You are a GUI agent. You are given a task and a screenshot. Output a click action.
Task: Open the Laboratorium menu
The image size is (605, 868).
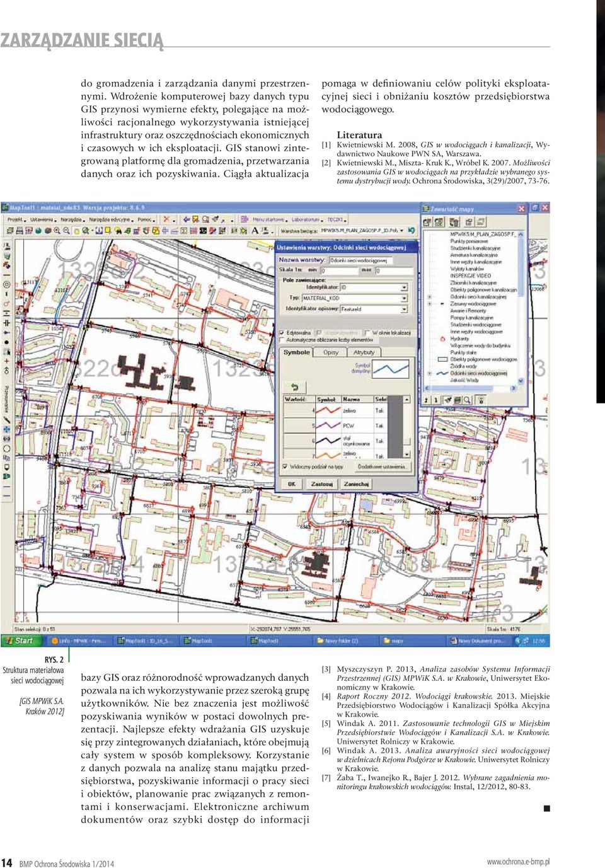306,219
